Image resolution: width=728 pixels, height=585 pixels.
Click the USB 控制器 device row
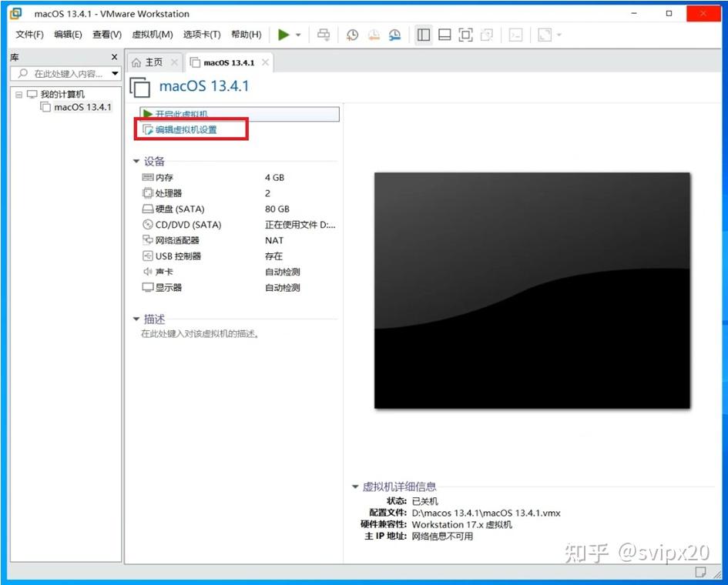(x=239, y=256)
